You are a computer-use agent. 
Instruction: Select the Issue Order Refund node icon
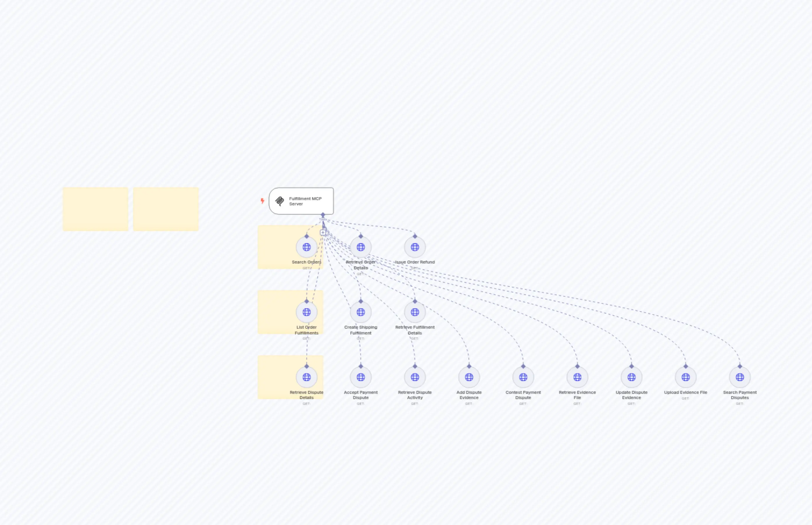(414, 248)
